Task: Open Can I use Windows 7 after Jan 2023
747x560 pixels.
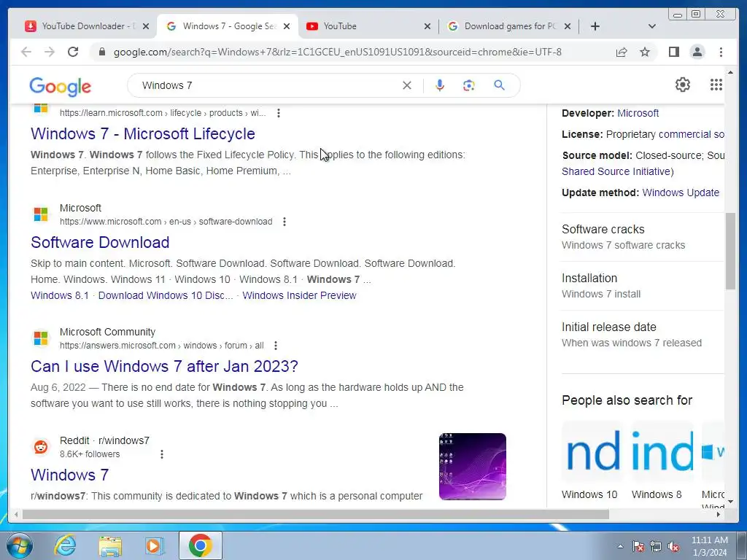Action: coord(164,366)
